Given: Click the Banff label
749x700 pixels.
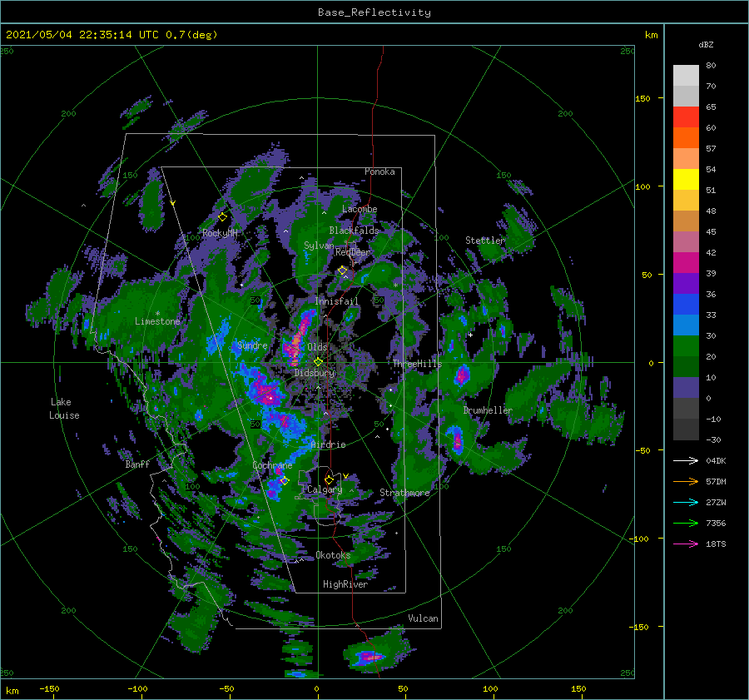Looking at the screenshot, I should point(137,464).
